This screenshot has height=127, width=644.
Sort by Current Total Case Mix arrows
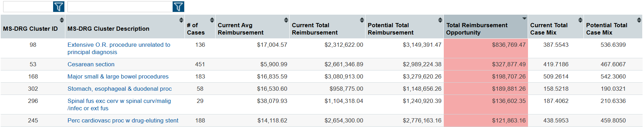point(580,20)
